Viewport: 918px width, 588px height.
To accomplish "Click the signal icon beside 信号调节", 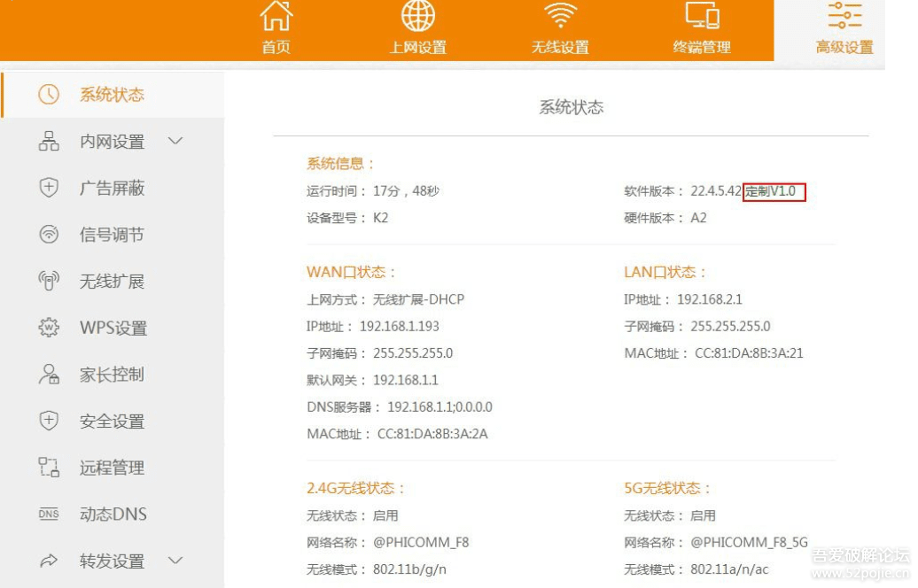I will (x=49, y=234).
